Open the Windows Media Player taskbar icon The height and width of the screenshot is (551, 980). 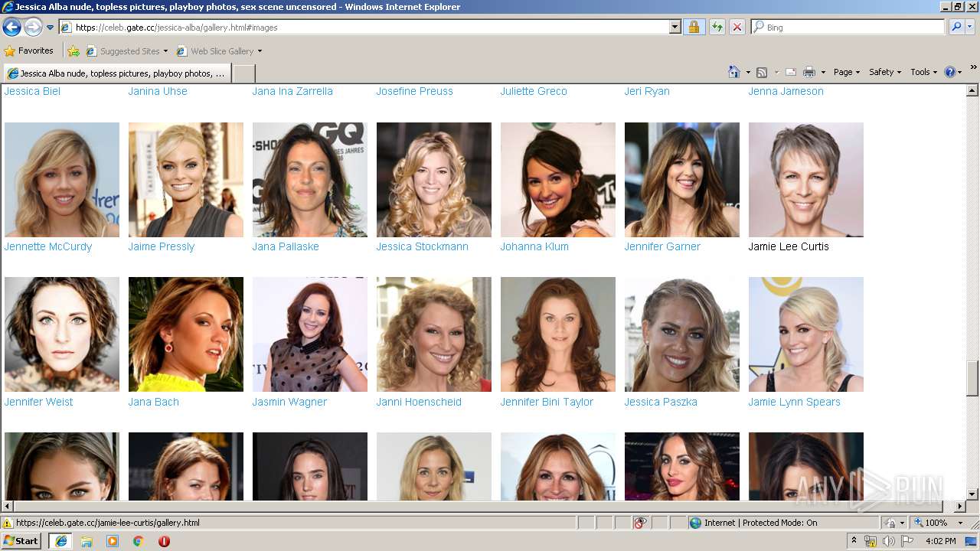coord(113,541)
